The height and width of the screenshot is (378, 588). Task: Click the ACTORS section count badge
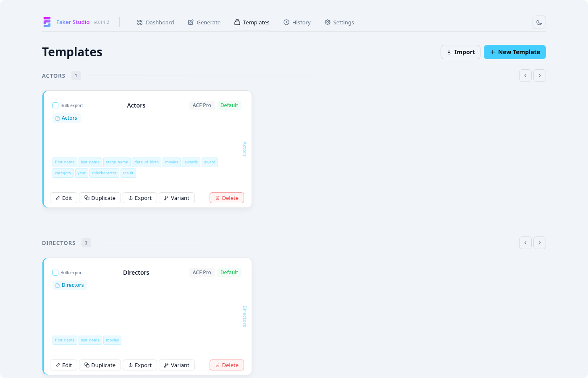point(76,76)
